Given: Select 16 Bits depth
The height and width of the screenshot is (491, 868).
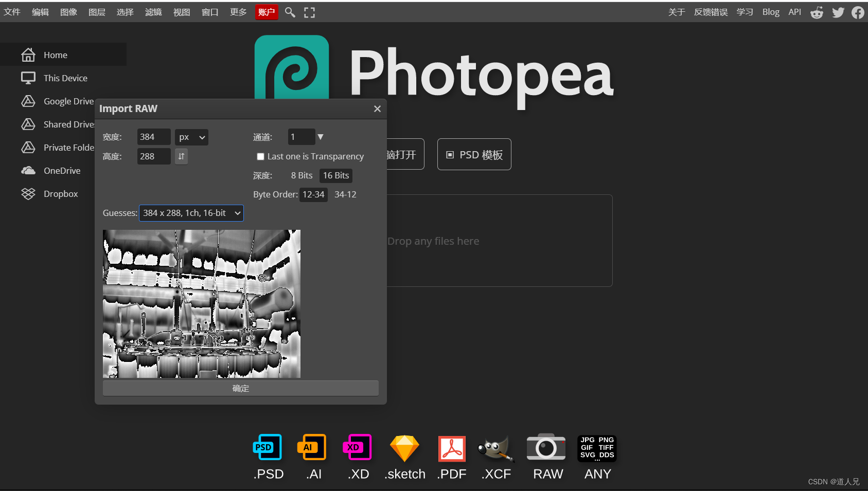Looking at the screenshot, I should click(336, 175).
